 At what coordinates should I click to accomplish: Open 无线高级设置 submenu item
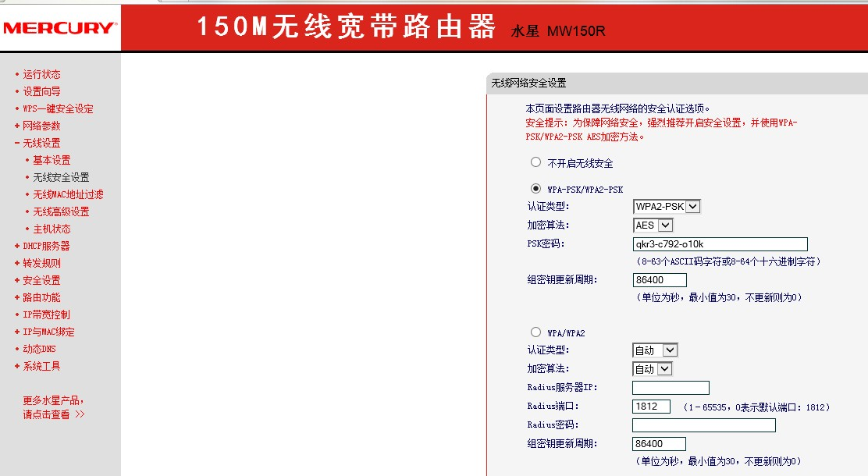pos(61,211)
